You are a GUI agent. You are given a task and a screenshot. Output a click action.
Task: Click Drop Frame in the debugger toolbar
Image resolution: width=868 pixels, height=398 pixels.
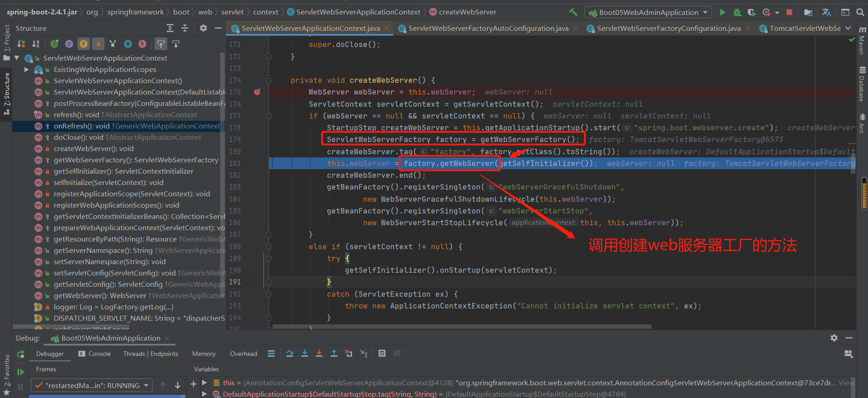(349, 353)
